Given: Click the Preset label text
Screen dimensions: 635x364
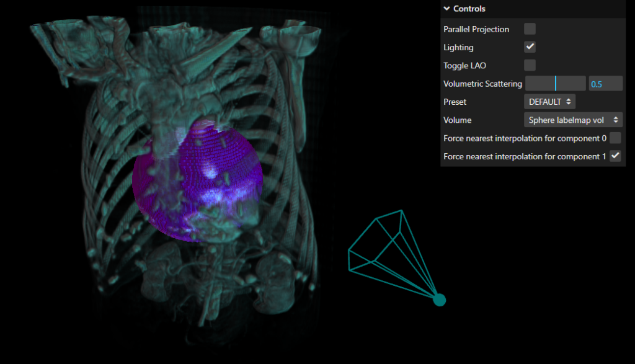Looking at the screenshot, I should coord(455,102).
